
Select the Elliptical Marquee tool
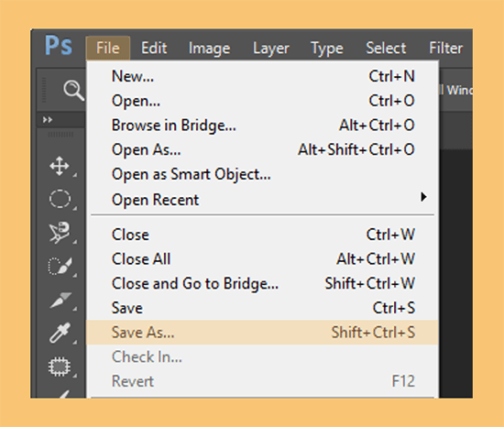[x=60, y=199]
